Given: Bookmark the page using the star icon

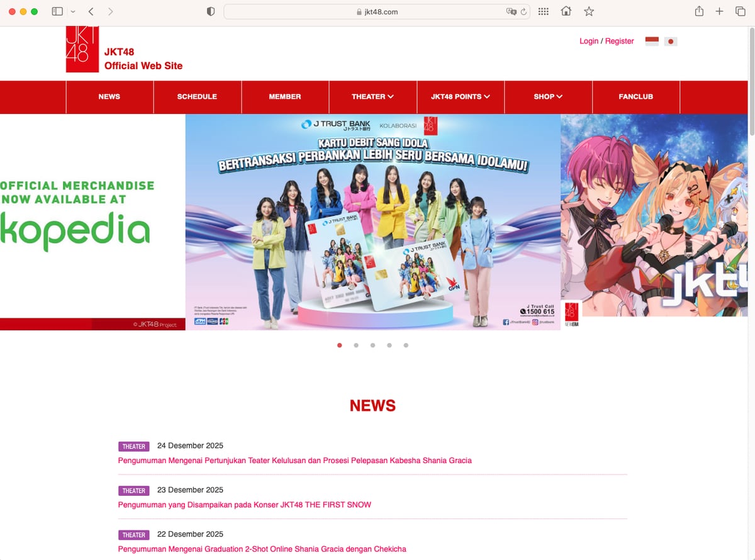Looking at the screenshot, I should 589,11.
